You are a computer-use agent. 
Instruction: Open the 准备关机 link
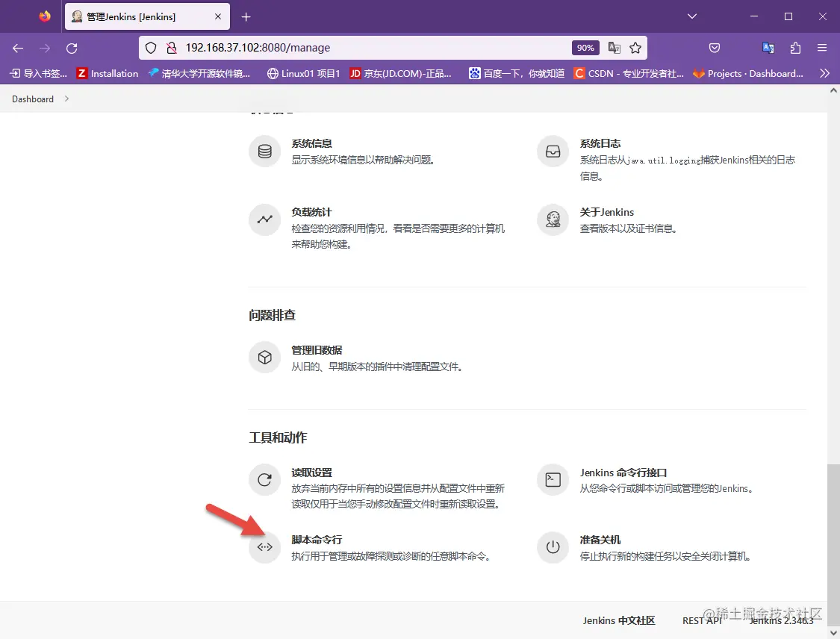click(600, 540)
